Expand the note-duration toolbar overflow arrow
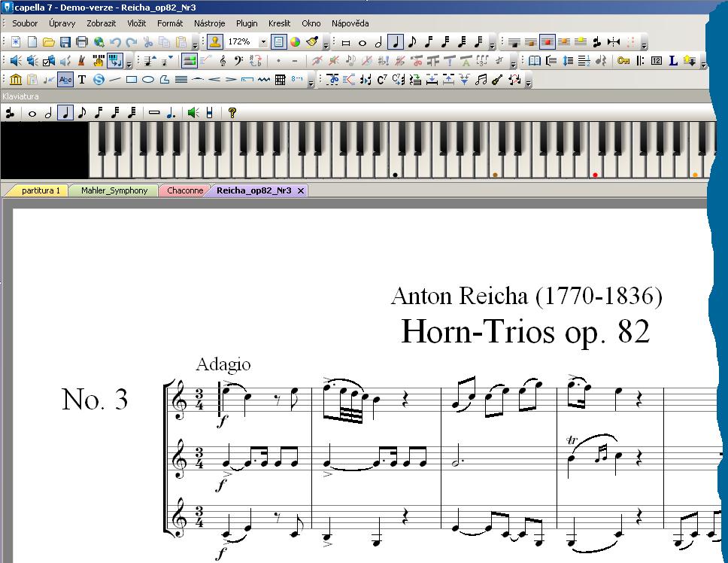 [492, 45]
